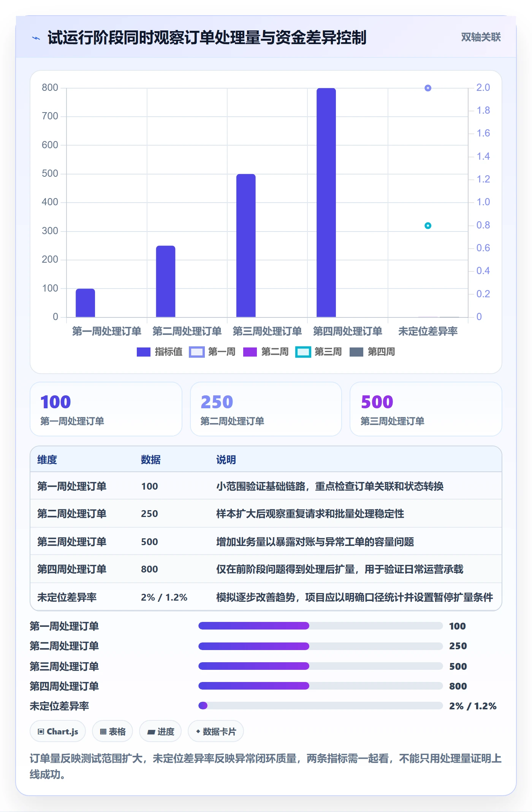Toggle the 第一周 legend item

[212, 352]
